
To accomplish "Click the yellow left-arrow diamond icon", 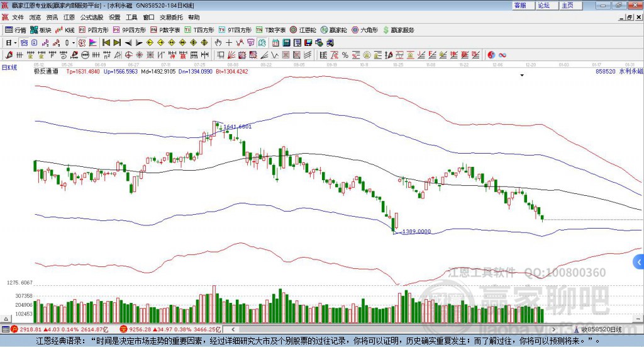I will pyautogui.click(x=150, y=43).
